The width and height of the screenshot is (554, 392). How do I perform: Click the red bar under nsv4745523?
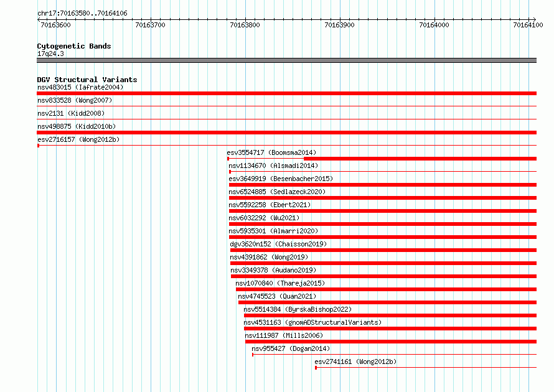point(388,302)
